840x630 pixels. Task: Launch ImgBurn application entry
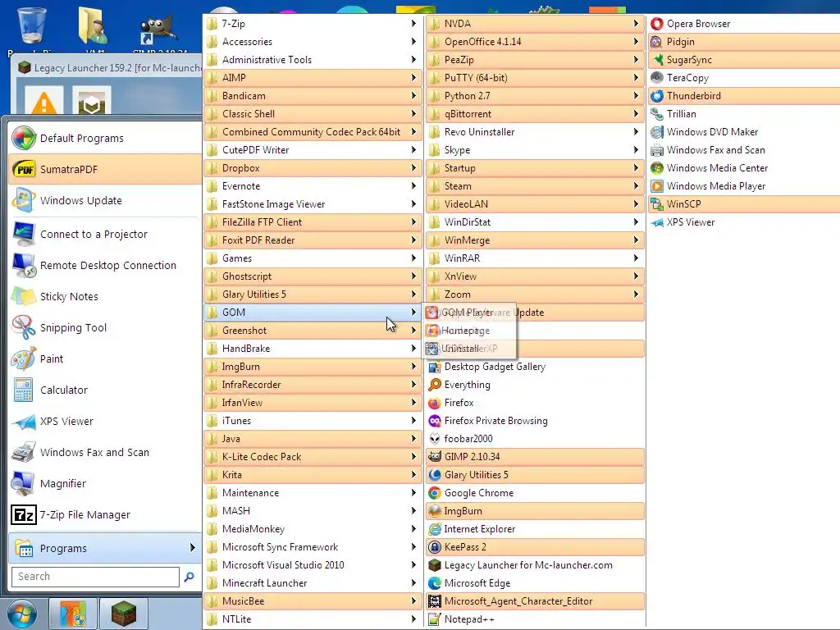pos(535,511)
